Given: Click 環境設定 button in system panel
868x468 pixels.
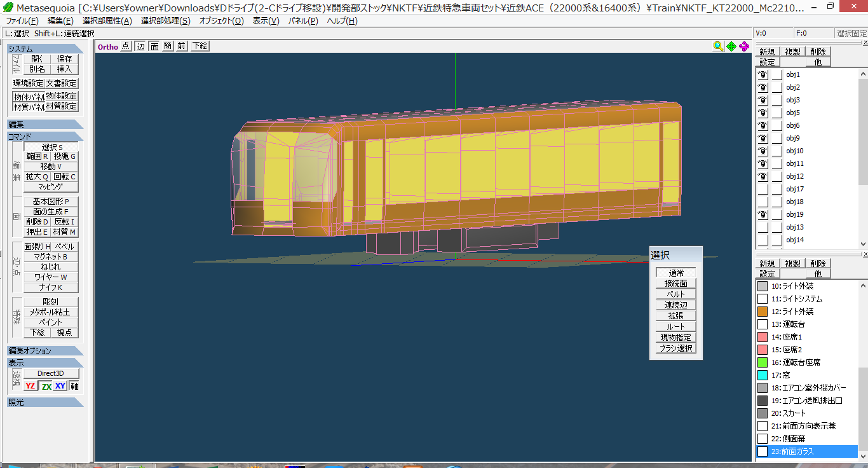Looking at the screenshot, I should coord(29,83).
